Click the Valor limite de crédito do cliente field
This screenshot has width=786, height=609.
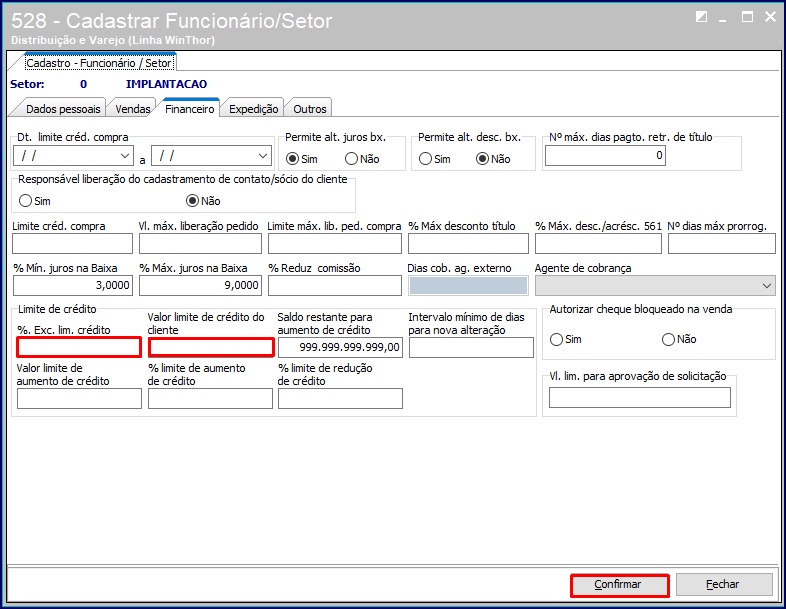point(211,347)
